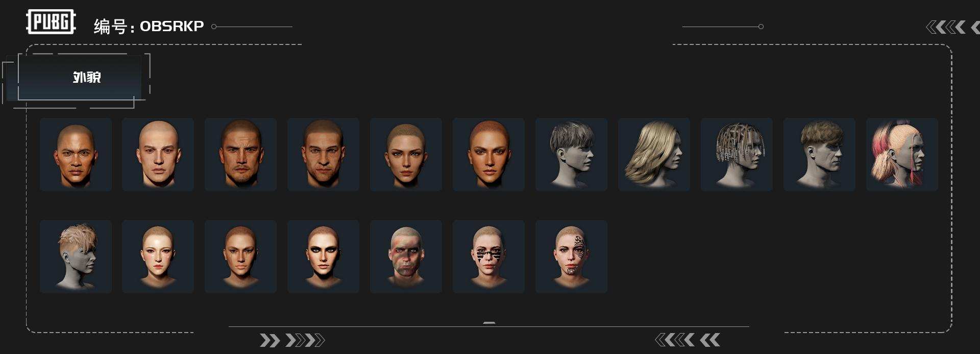Choose the dark smoky eye makeup face
This screenshot has width=980, height=354.
tap(323, 256)
